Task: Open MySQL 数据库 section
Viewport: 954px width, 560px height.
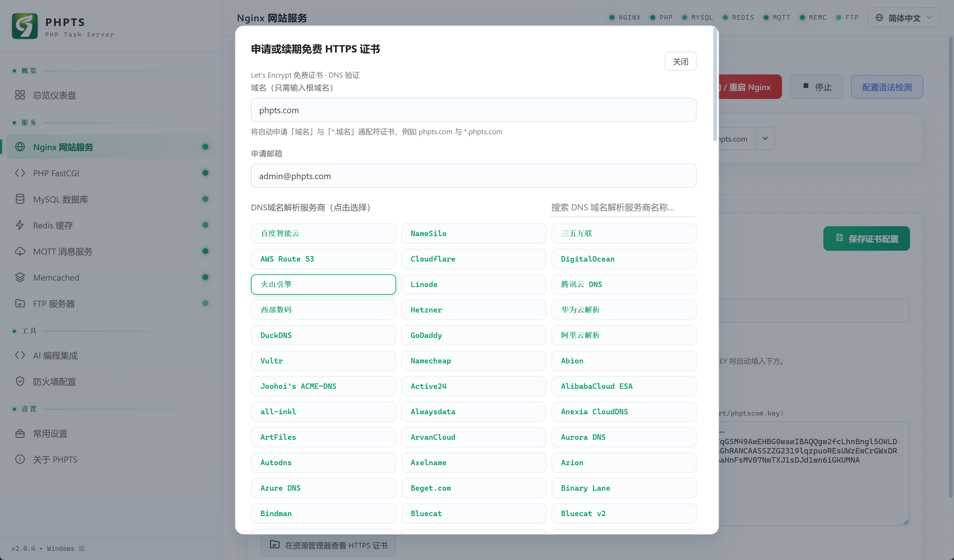Action: [111, 199]
